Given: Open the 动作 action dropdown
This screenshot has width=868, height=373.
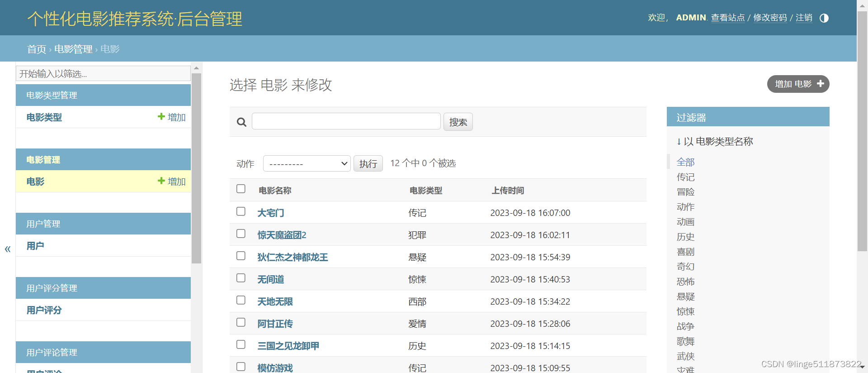Looking at the screenshot, I should [x=307, y=163].
